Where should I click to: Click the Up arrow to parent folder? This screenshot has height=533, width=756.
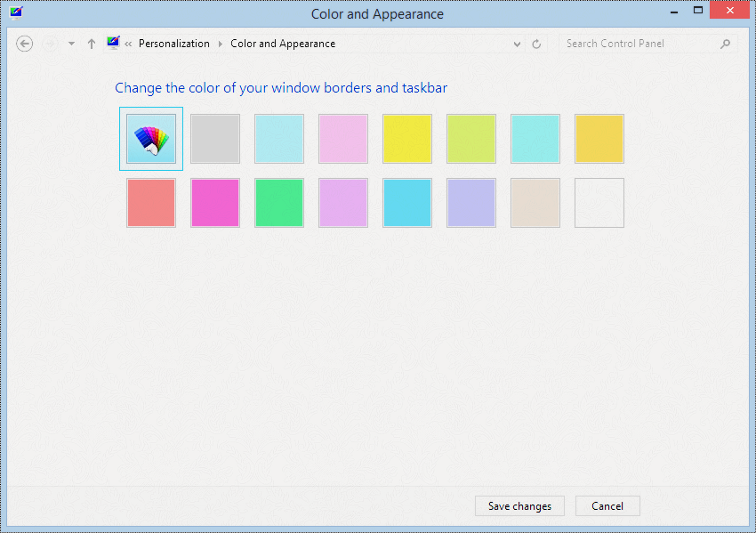pos(92,44)
